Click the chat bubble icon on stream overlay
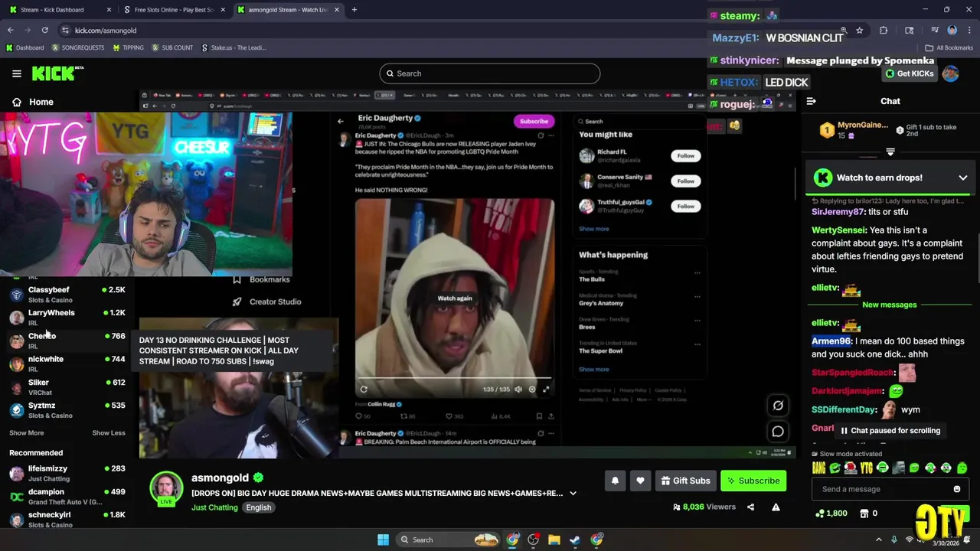 [x=778, y=432]
